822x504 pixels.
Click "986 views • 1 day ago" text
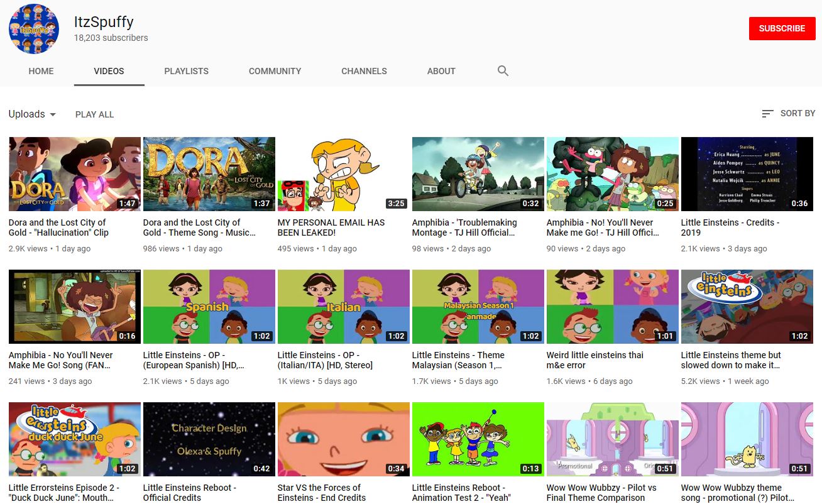point(183,249)
